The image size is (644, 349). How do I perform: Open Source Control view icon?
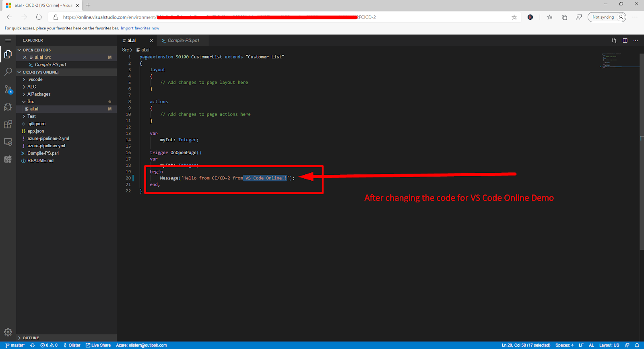8,89
